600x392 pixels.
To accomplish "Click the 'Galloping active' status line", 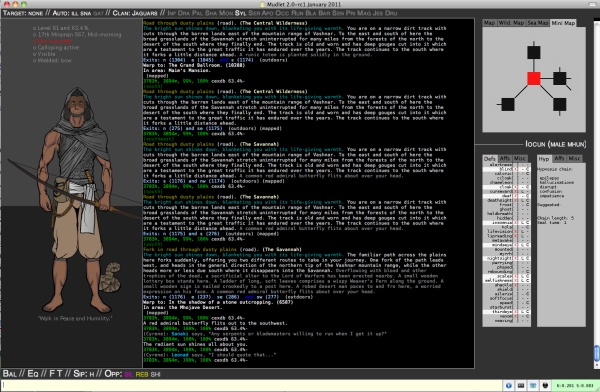I will coord(56,47).
